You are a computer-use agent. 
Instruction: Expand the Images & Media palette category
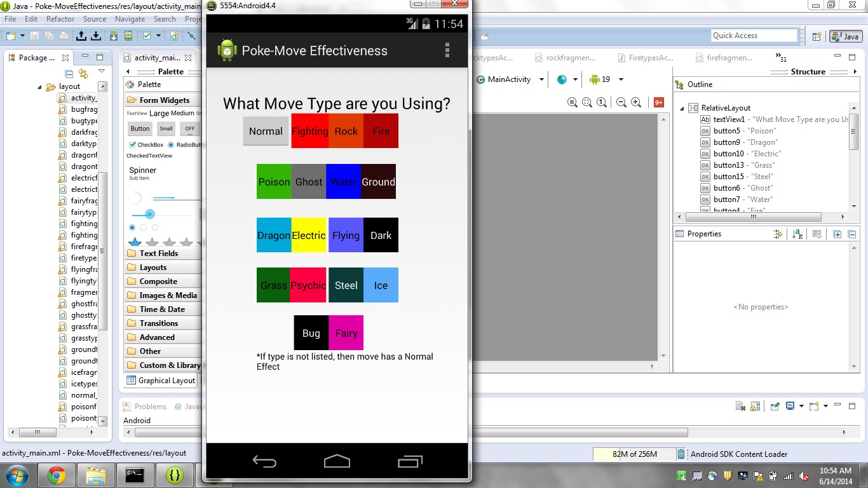[x=163, y=295]
